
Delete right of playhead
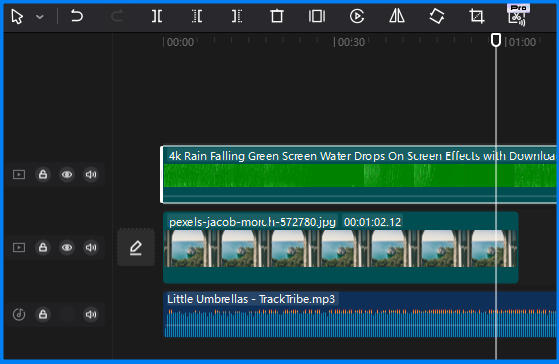[x=237, y=16]
